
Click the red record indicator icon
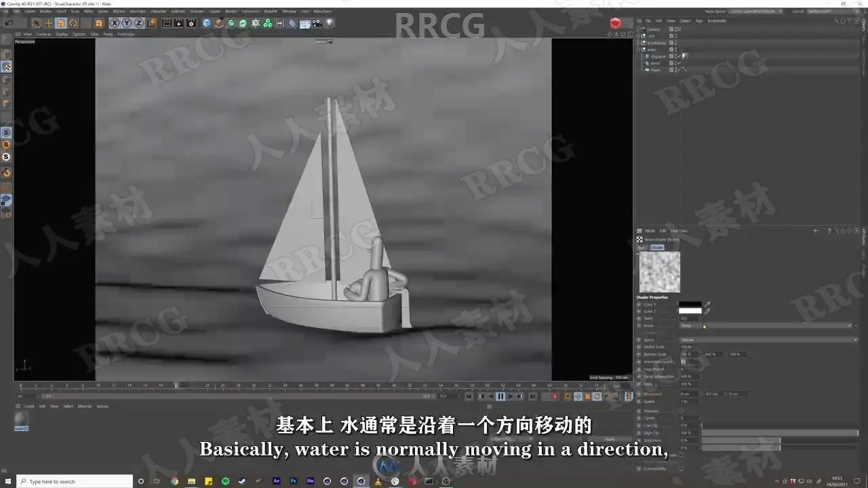pos(615,23)
